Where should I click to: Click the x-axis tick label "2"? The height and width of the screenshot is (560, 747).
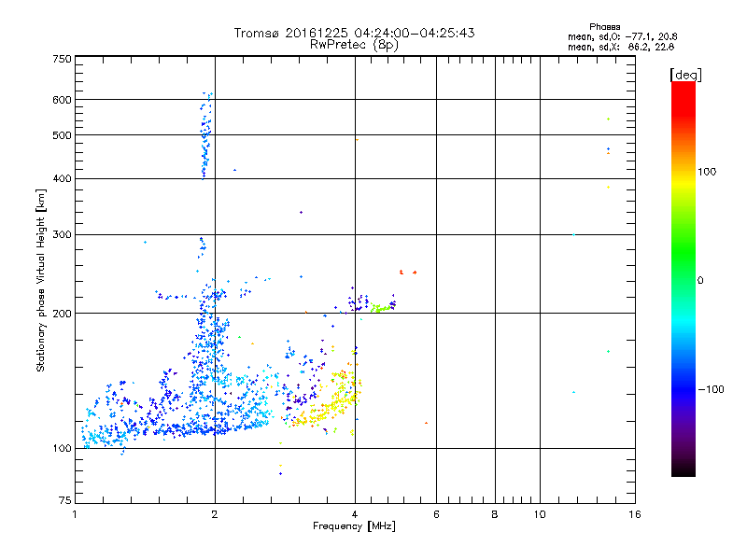pyautogui.click(x=215, y=514)
